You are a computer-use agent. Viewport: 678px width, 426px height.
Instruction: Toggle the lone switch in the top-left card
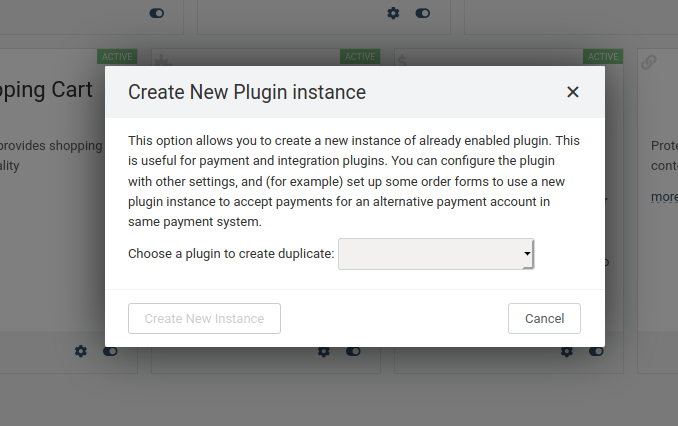(x=157, y=13)
